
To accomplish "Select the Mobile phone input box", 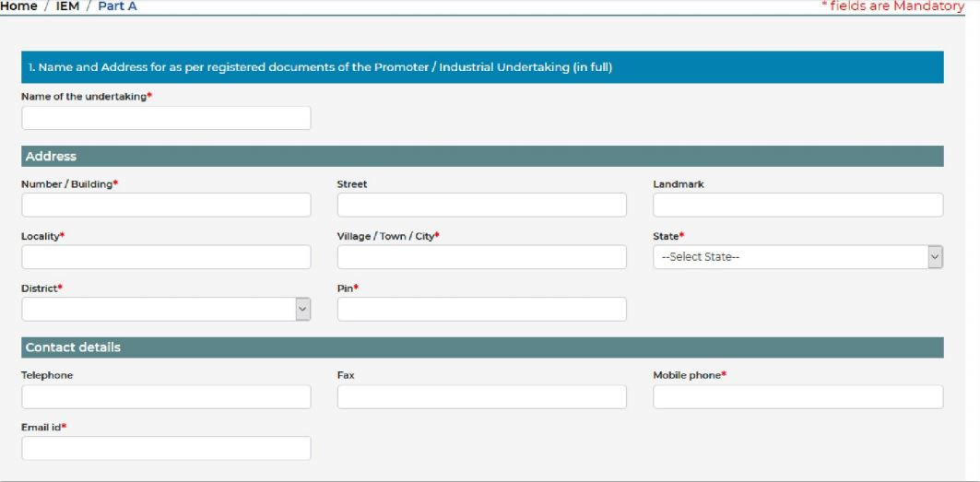I will [797, 397].
